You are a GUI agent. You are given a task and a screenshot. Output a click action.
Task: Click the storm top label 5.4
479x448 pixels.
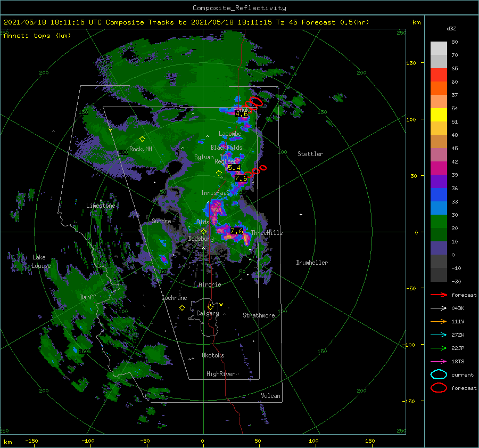[x=234, y=168]
